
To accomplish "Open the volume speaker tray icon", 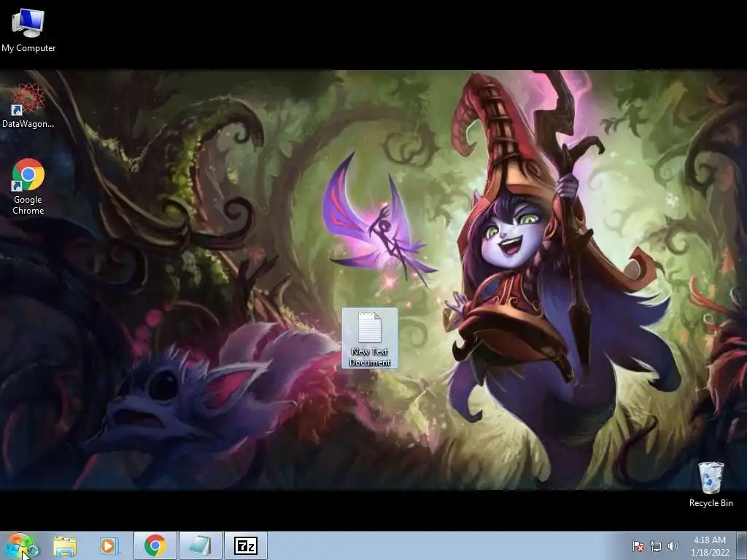I will [673, 546].
